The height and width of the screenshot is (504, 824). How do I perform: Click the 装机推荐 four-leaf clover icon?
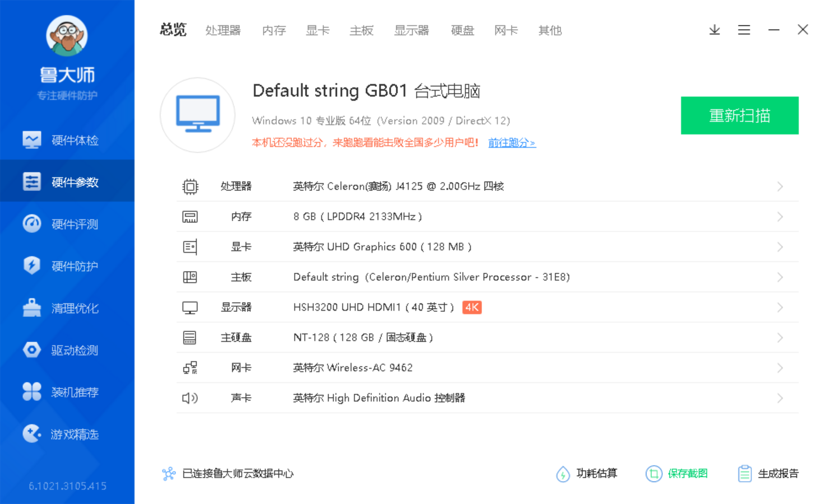point(32,391)
